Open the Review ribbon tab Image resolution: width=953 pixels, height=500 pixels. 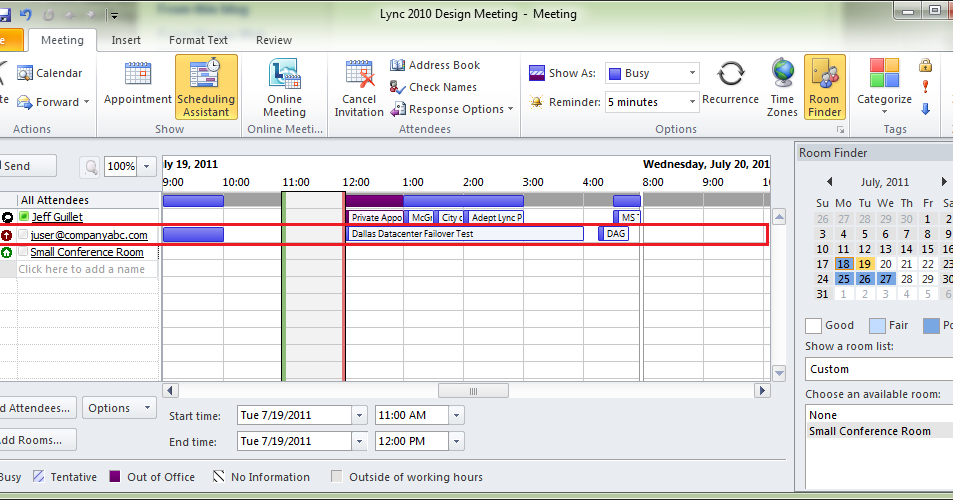point(274,40)
